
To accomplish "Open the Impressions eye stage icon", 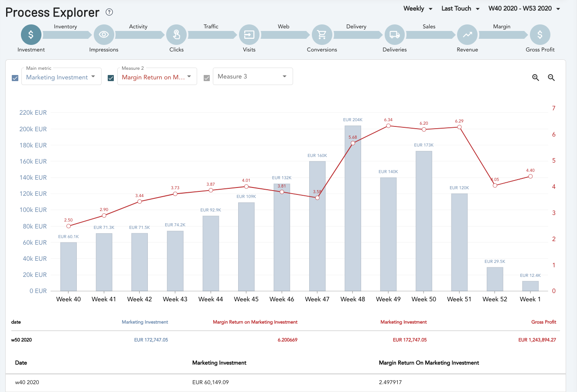I will (x=104, y=34).
